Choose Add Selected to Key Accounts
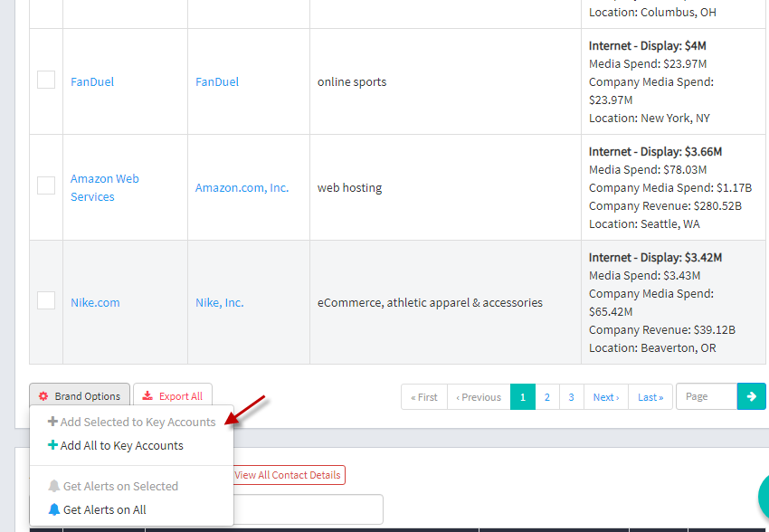Screen dimensions: 769x532 (x=131, y=423)
